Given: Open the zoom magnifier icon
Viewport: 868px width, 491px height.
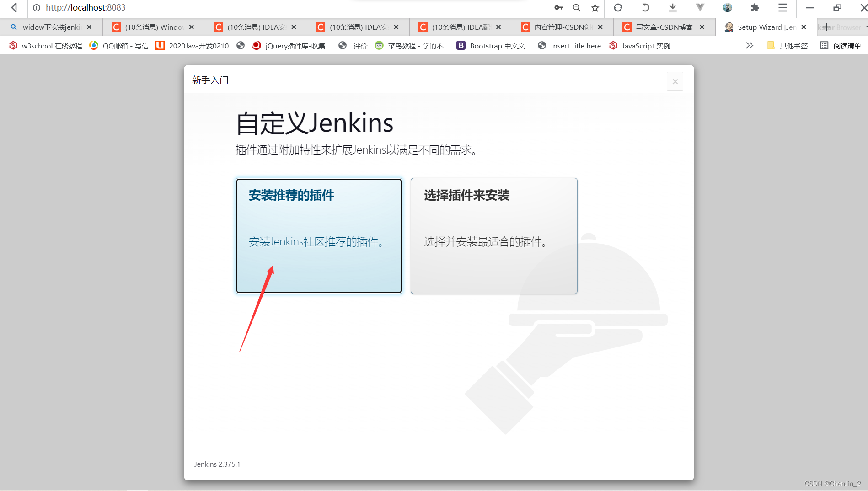Looking at the screenshot, I should coord(577,8).
